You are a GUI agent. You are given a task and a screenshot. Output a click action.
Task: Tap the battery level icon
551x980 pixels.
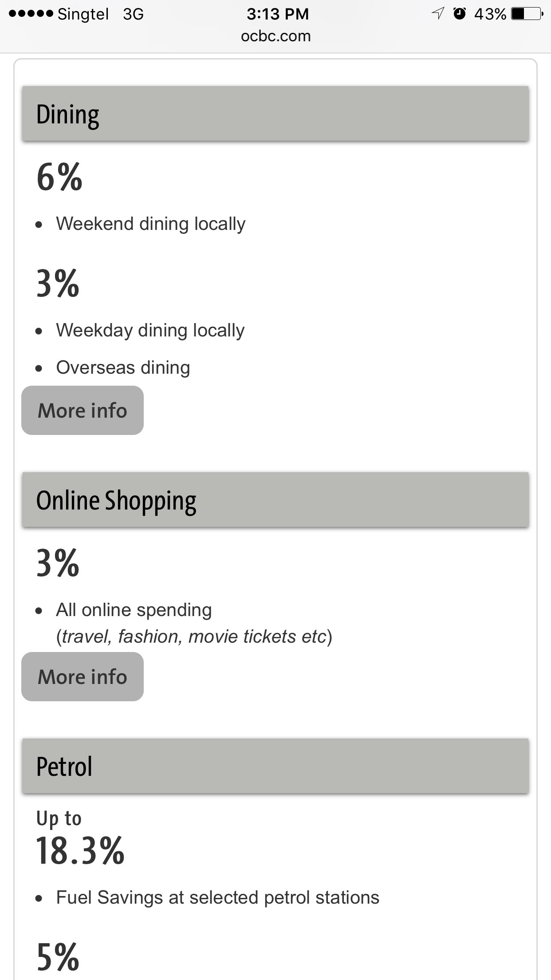(x=527, y=14)
